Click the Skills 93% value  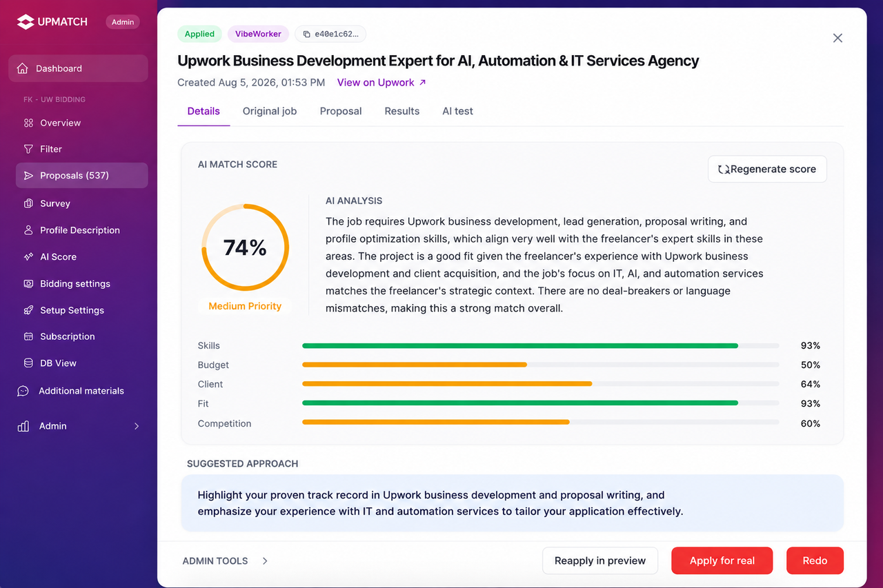[x=811, y=345]
